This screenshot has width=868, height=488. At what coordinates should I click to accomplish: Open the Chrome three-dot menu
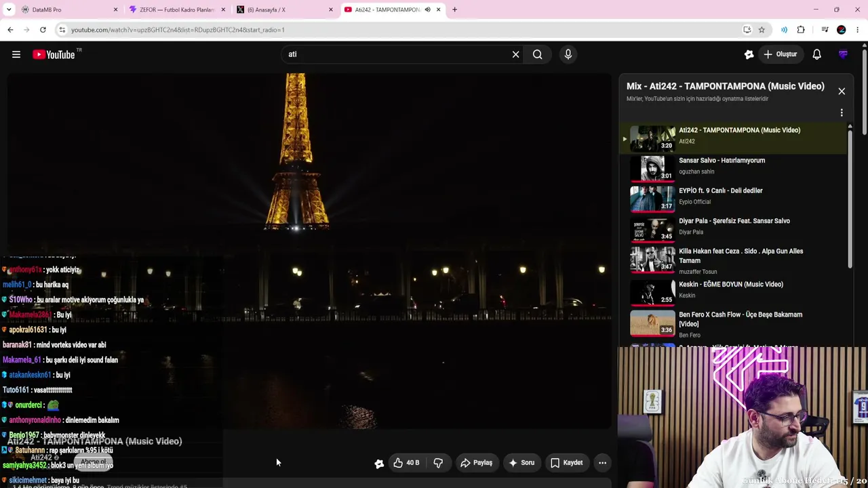858,30
